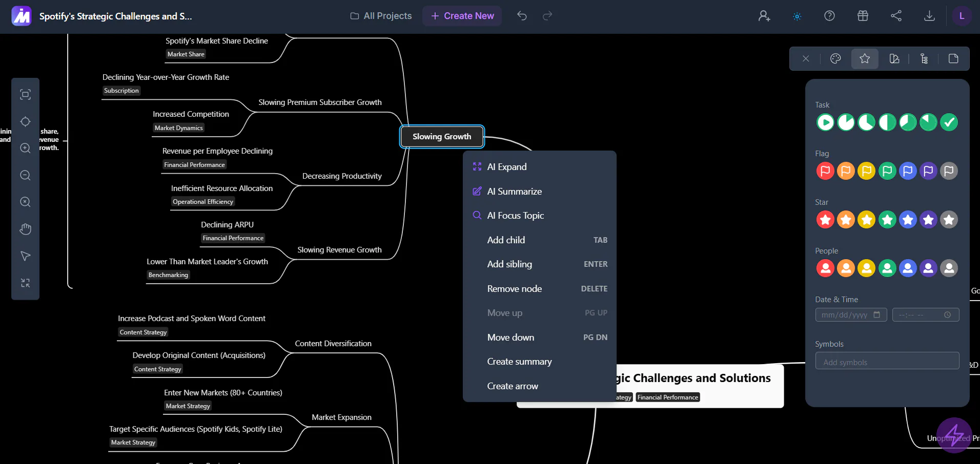Apply the green flag marker

pos(887,171)
